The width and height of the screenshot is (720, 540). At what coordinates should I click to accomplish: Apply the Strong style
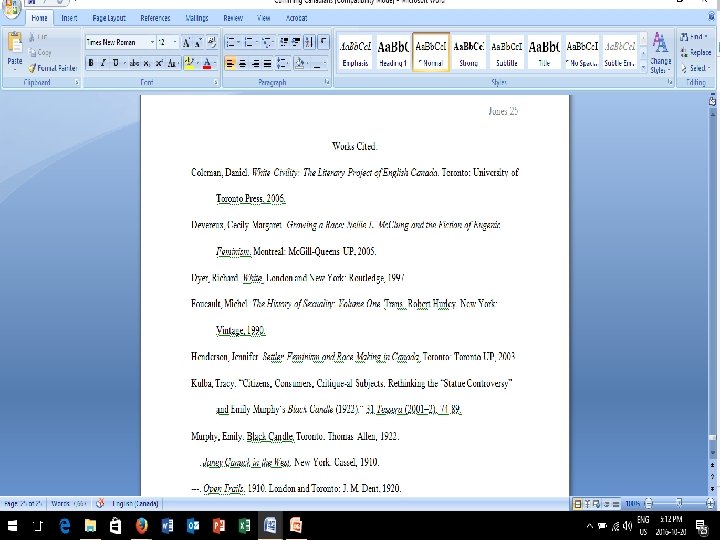tap(468, 52)
